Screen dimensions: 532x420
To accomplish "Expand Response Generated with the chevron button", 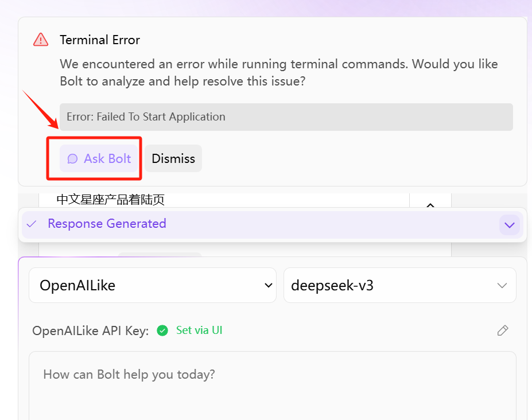I will (x=509, y=224).
